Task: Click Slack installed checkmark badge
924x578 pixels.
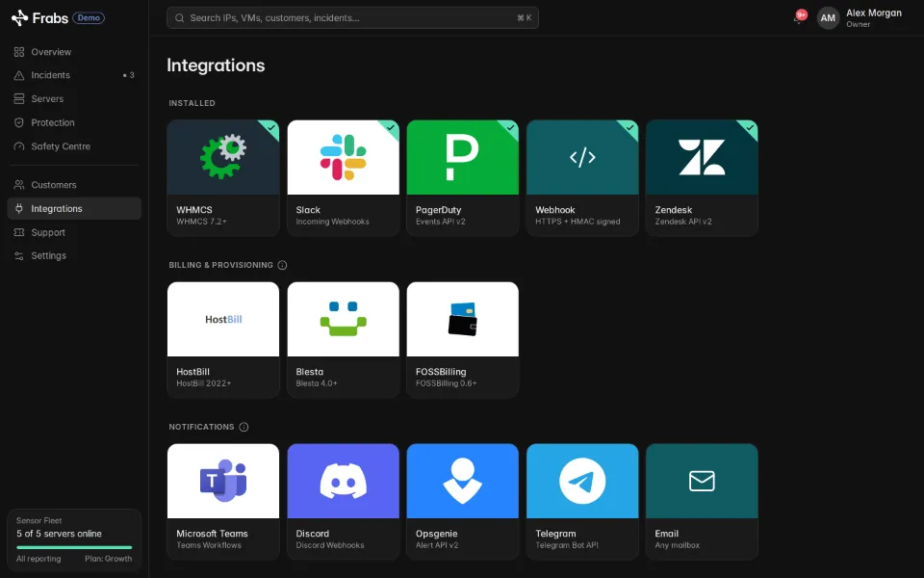Action: (391, 128)
